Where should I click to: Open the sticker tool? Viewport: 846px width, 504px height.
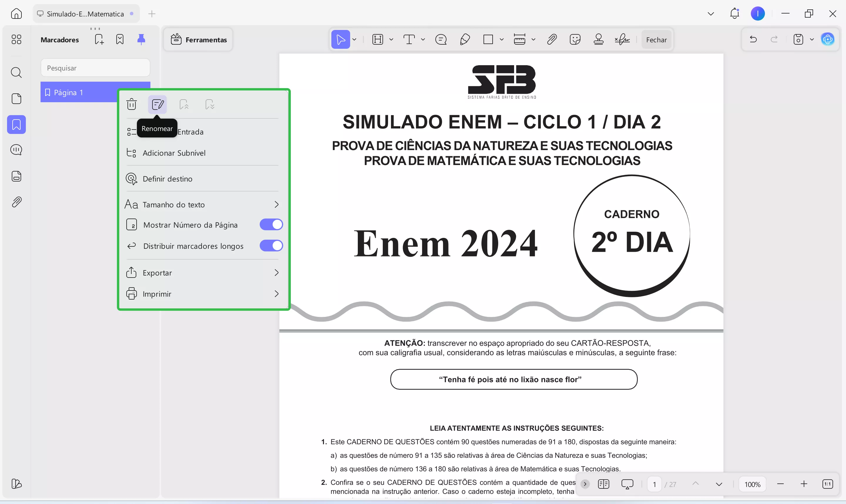575,40
